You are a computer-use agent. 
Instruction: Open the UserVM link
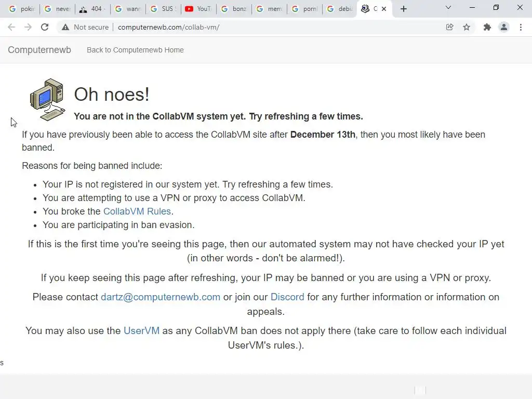[141, 330]
